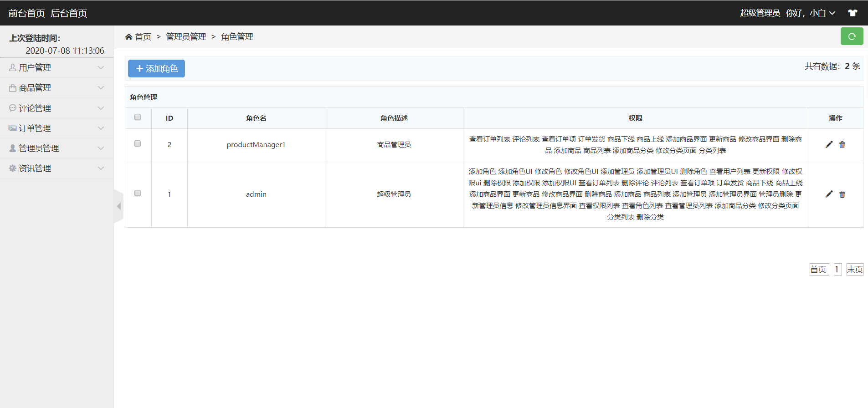Click the user icon beside 用户管理
This screenshot has width=868, height=408.
pos(13,67)
